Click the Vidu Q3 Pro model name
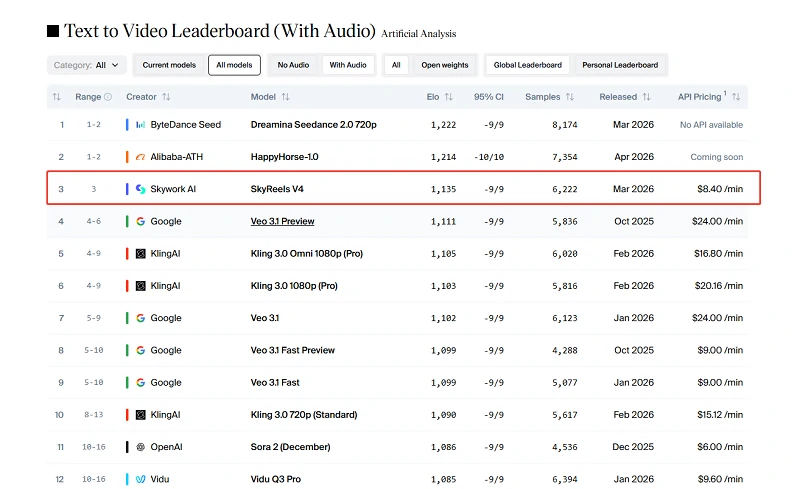Viewport: 800px width, 489px height. (276, 479)
